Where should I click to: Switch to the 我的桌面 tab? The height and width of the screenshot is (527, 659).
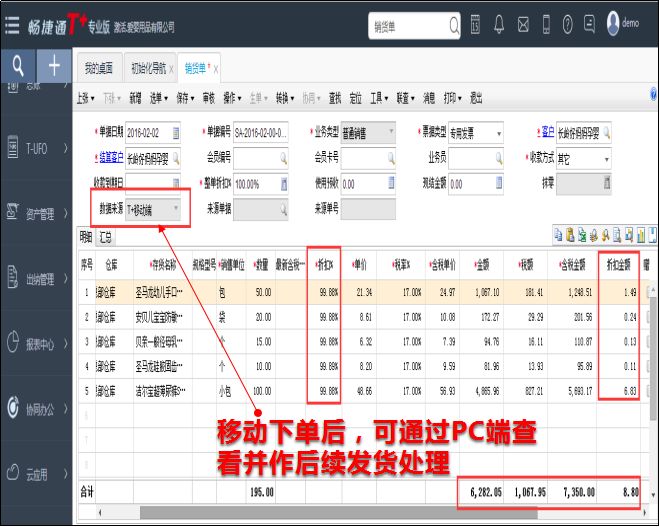[99, 68]
